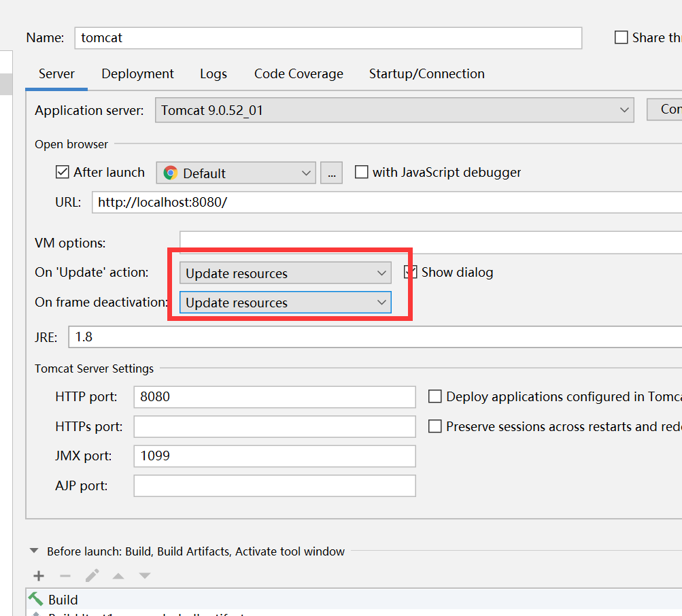Viewport: 682px width, 616px height.
Task: Edit the selected Before launch task
Action: pyautogui.click(x=92, y=576)
